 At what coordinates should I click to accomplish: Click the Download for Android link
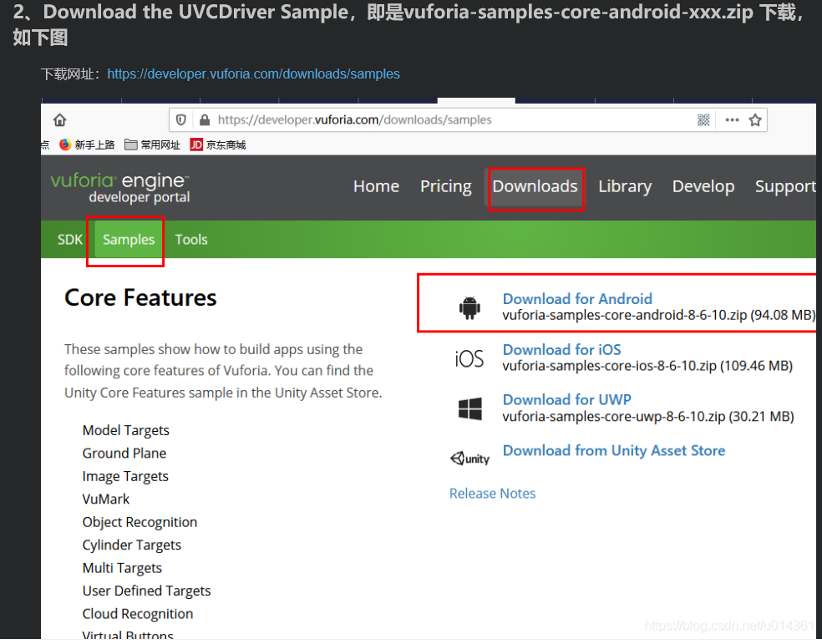click(577, 298)
